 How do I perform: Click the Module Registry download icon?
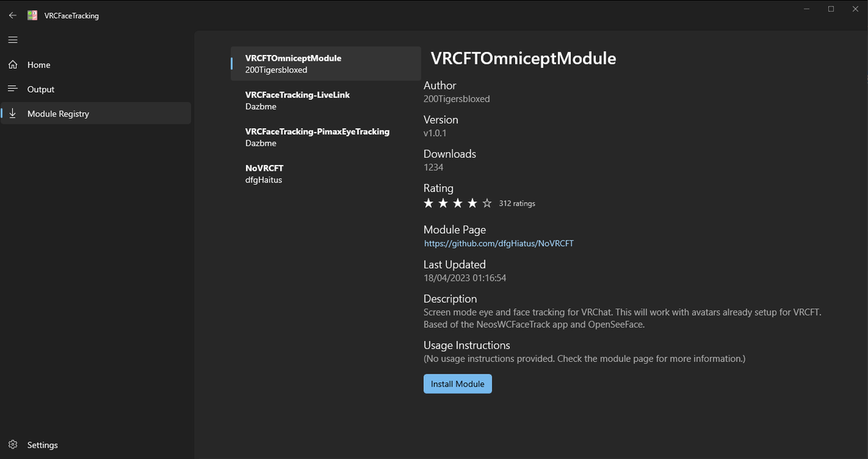click(13, 114)
